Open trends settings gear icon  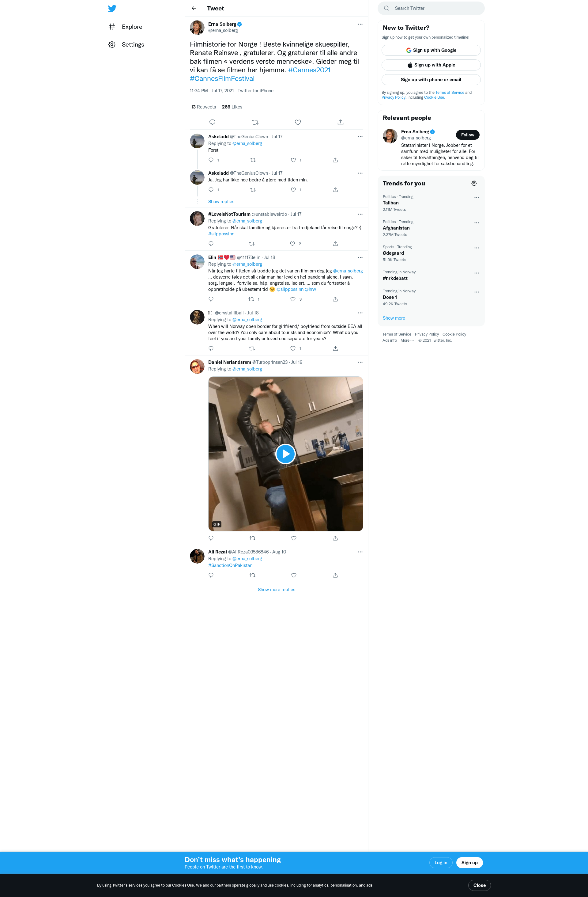pos(474,183)
